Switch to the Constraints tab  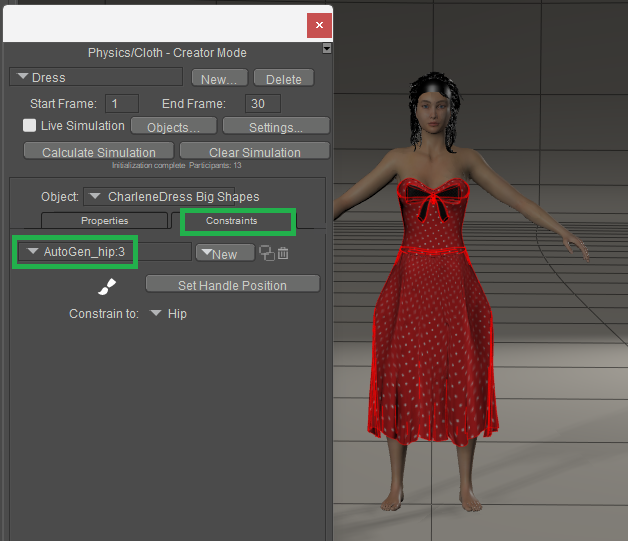[232, 220]
